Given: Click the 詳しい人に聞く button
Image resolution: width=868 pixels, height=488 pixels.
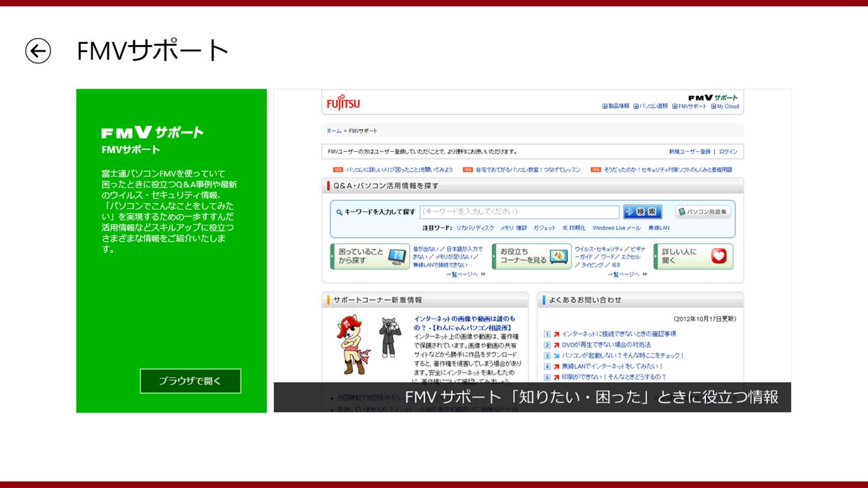Looking at the screenshot, I should click(693, 257).
